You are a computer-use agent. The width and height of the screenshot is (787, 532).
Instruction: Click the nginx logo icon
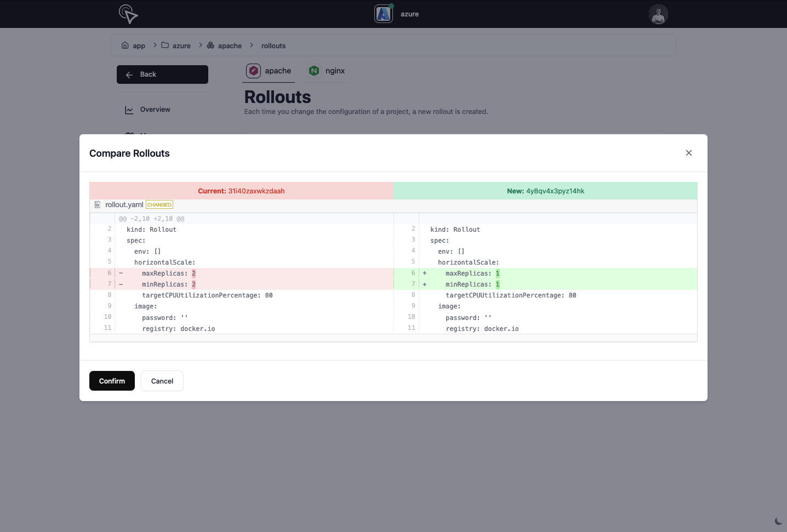coord(314,71)
